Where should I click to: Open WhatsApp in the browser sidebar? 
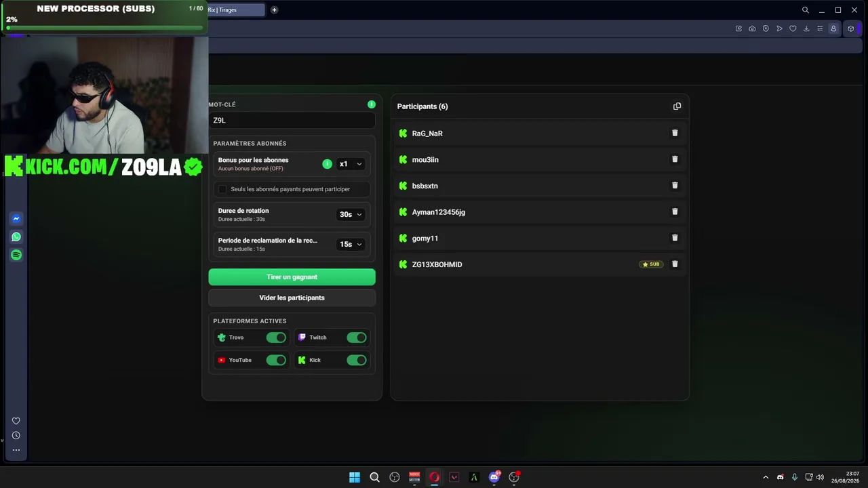[16, 237]
